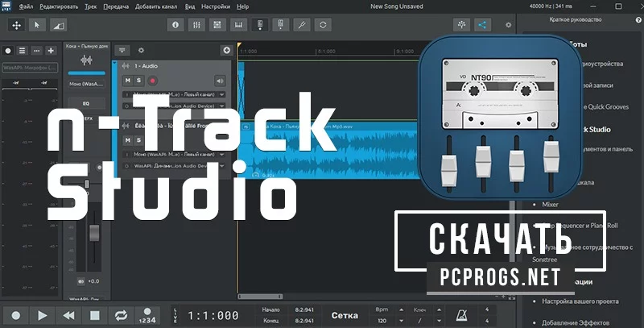Solo the 1 - Audio track
644x328 pixels.
click(x=138, y=81)
